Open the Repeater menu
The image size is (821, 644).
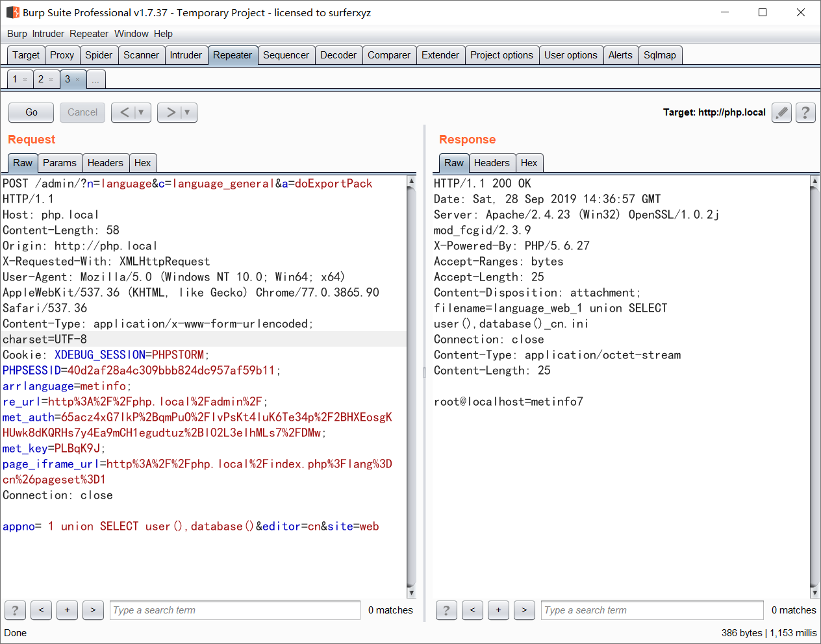click(89, 34)
